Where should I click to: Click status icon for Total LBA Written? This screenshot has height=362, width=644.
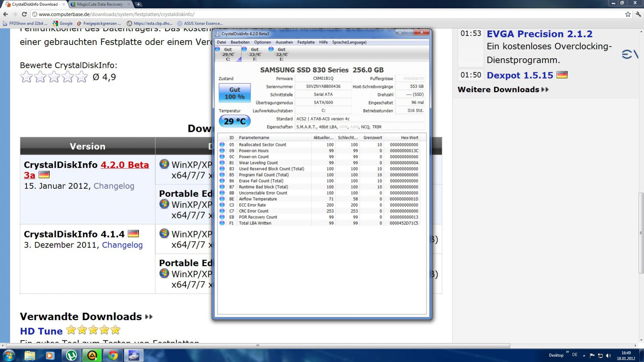(x=222, y=223)
